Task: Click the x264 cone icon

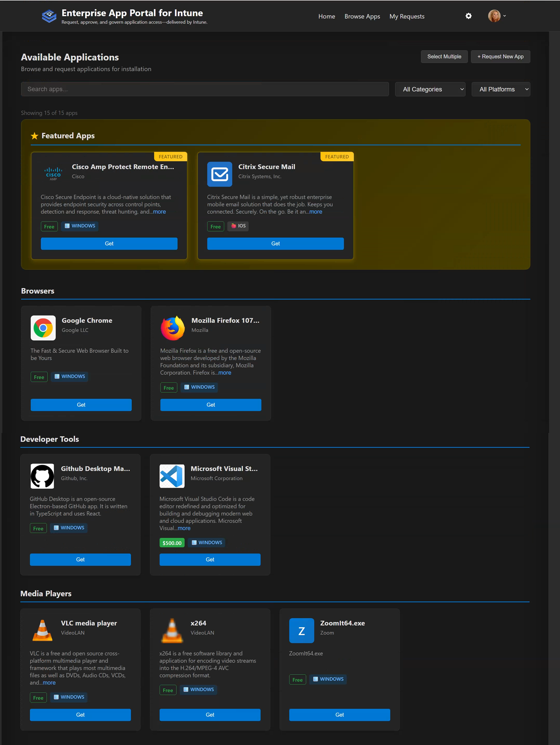Action: tap(172, 630)
